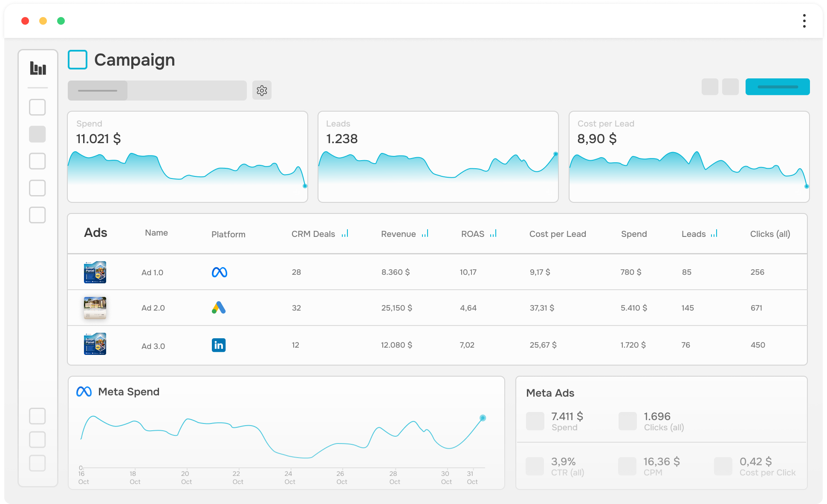Select the Ad 2.0 name
This screenshot has height=504, width=827.
click(x=153, y=308)
